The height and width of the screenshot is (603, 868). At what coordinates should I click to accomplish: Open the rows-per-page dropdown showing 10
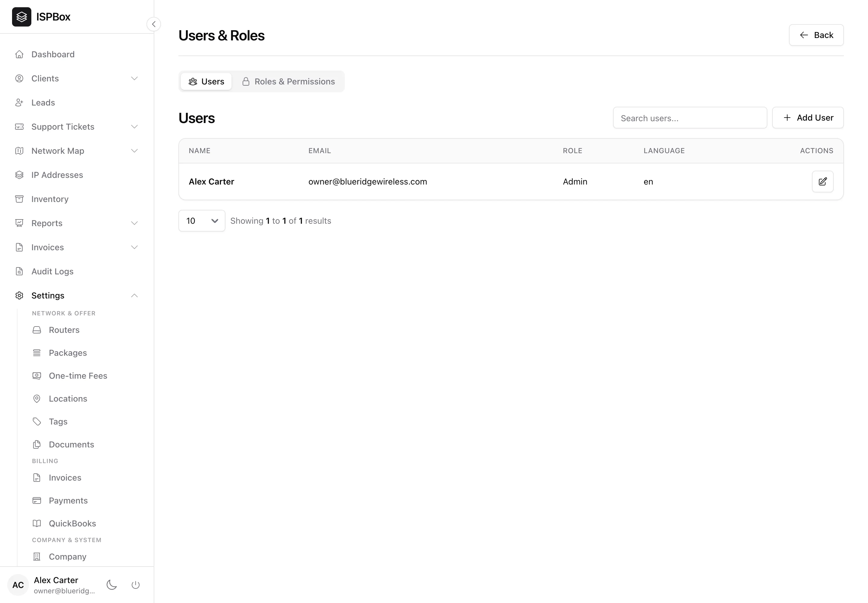tap(202, 221)
